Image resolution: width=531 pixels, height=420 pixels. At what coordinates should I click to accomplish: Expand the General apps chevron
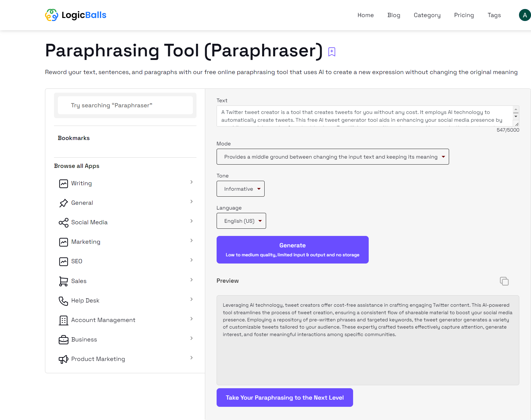(x=191, y=201)
